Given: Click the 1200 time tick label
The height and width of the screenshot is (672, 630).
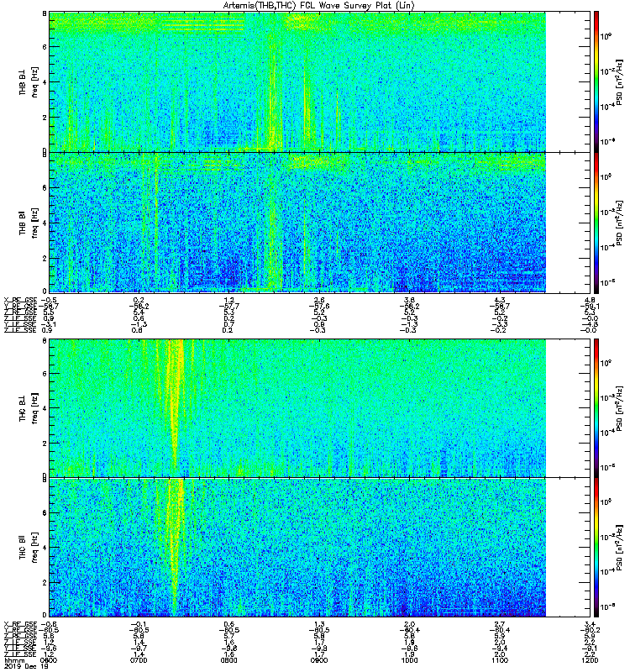Looking at the screenshot, I should tap(590, 660).
